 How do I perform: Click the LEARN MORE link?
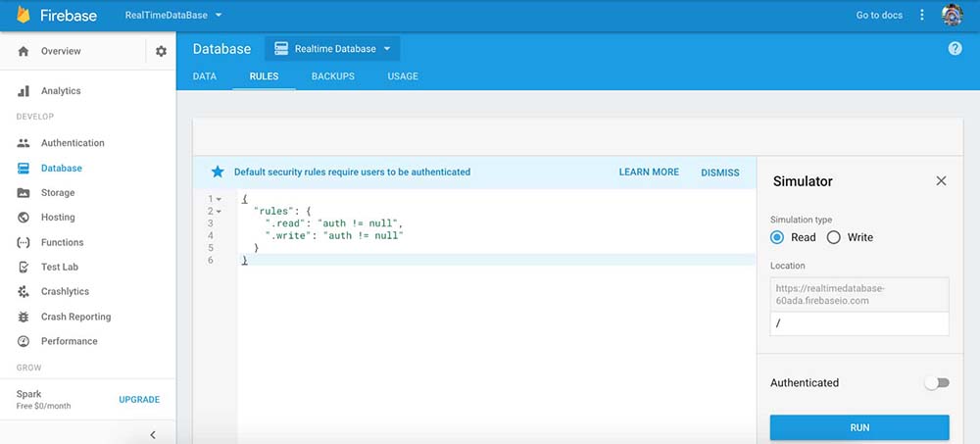649,173
